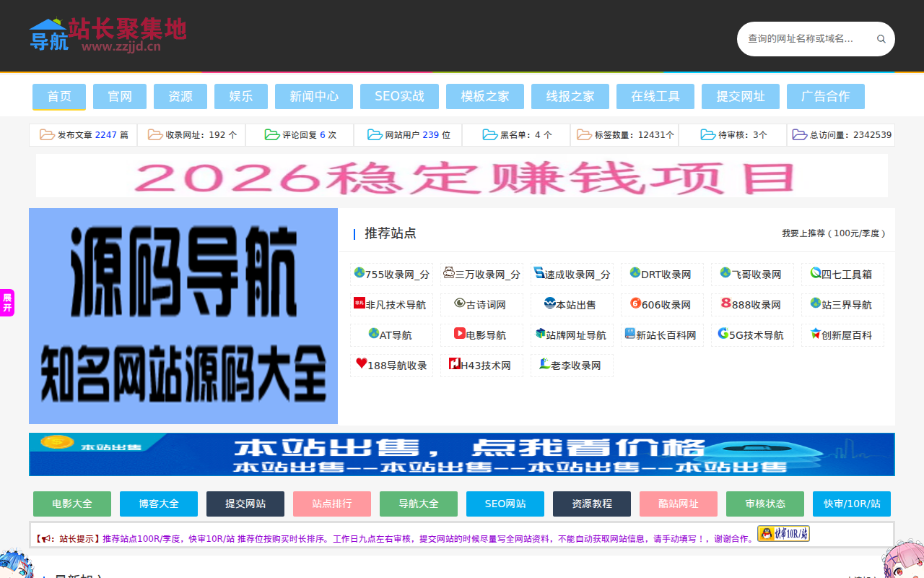Open the 模板之家 navigation tab
Viewport: 924px width, 578px height.
coord(485,97)
